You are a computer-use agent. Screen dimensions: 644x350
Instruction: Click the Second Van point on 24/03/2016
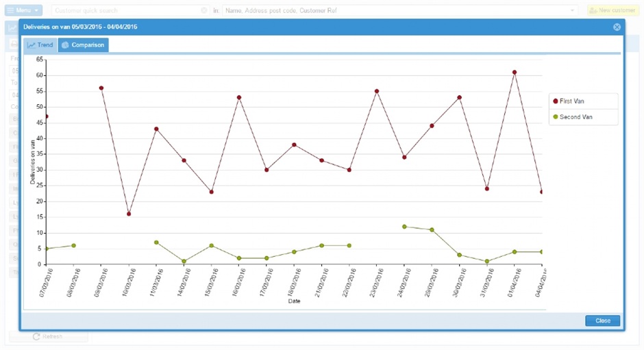tap(404, 227)
